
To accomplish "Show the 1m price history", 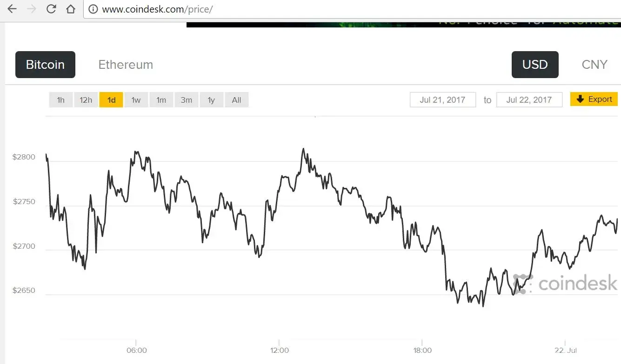I will pyautogui.click(x=161, y=100).
